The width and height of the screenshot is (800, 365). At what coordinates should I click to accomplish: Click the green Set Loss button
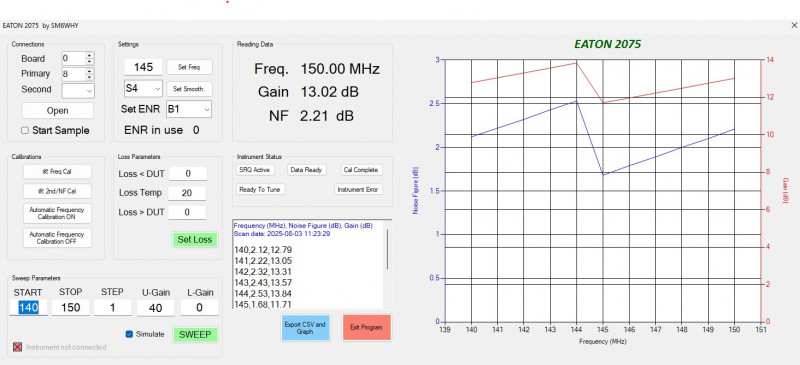point(195,239)
